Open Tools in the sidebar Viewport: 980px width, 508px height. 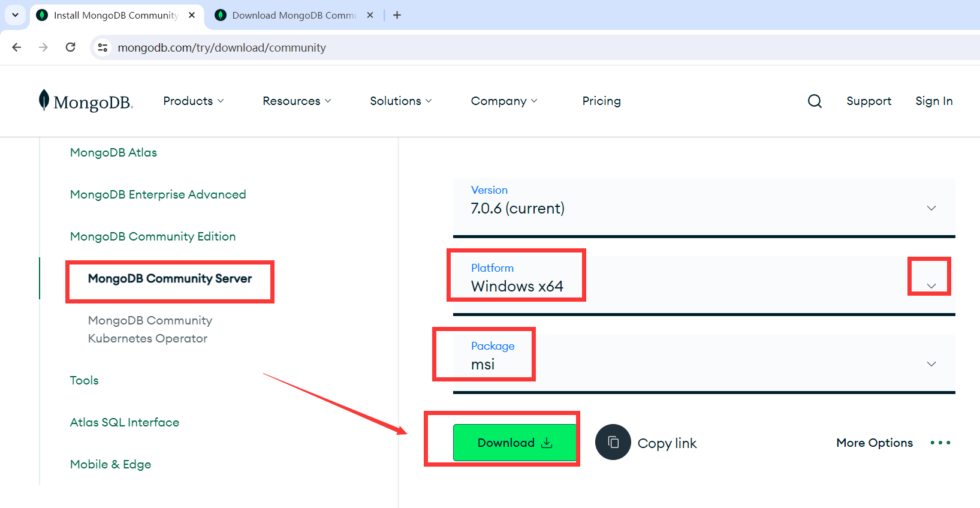point(84,380)
